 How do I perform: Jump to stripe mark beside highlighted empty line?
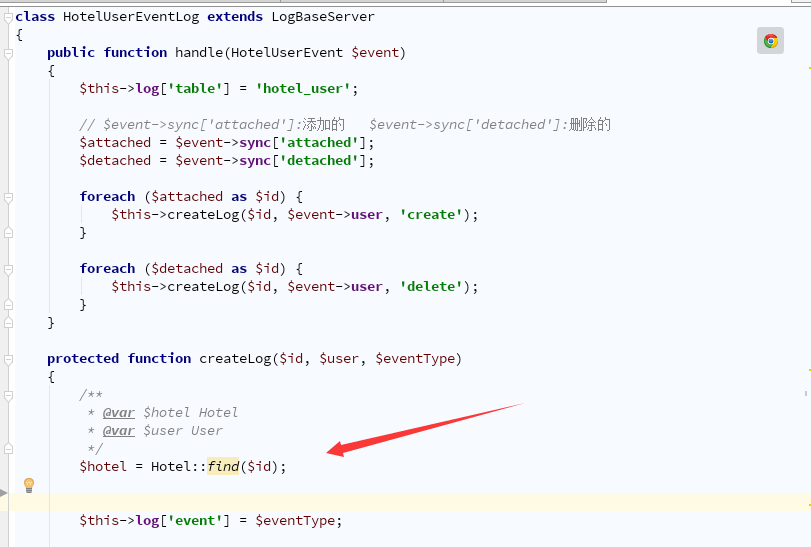point(808,503)
